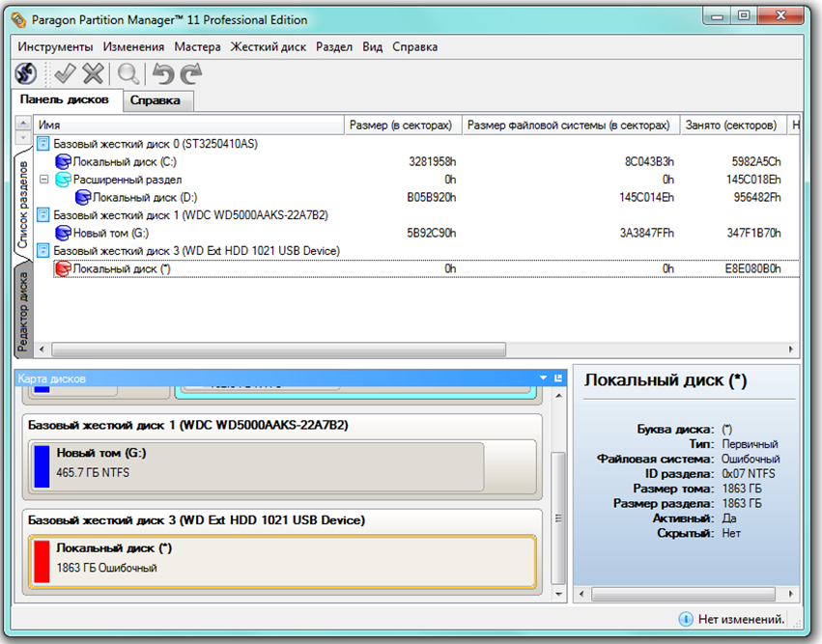The image size is (822, 644).
Task: Click the disk icon for Базовый жесткий диск 0
Action: click(x=43, y=144)
